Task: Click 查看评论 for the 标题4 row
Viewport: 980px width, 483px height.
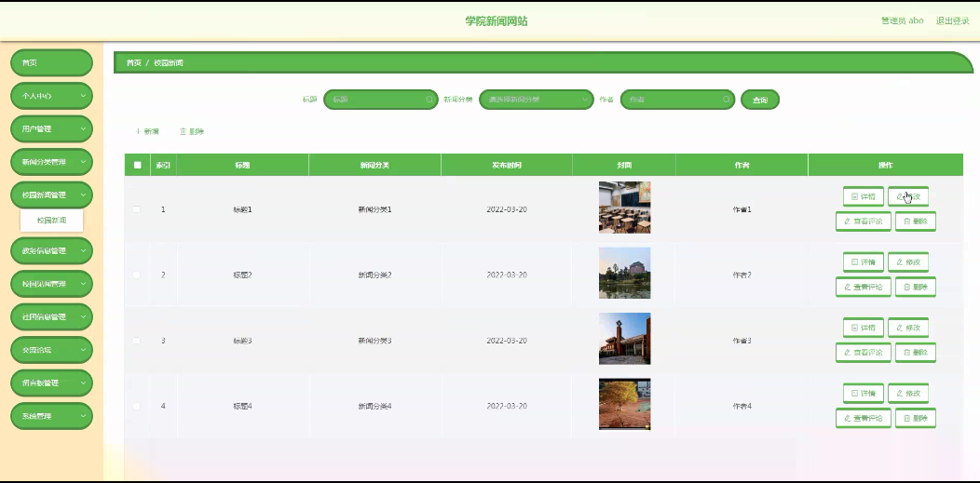Action: click(864, 418)
